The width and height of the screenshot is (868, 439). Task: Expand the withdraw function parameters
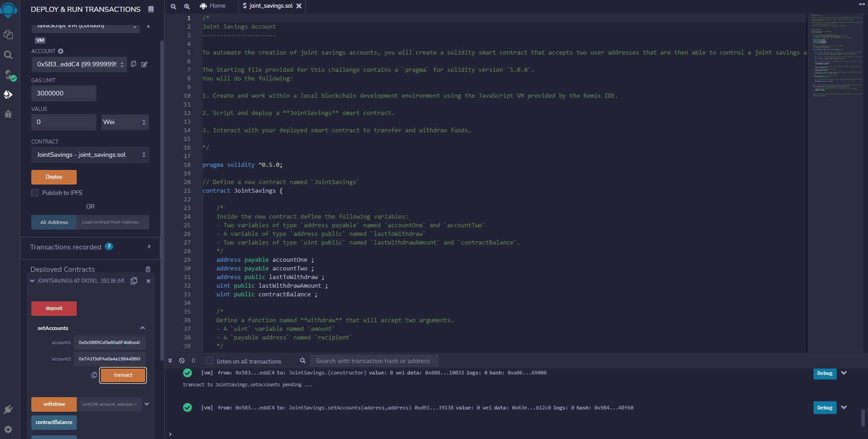click(147, 404)
